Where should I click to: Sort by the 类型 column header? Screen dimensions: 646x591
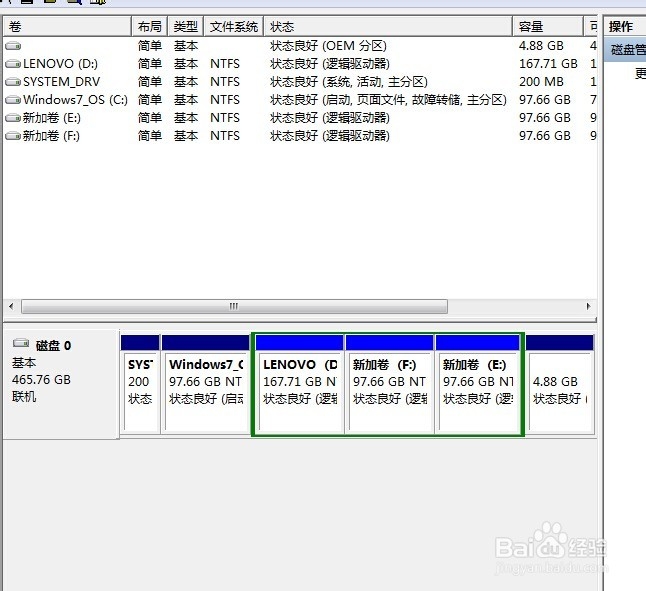(185, 27)
